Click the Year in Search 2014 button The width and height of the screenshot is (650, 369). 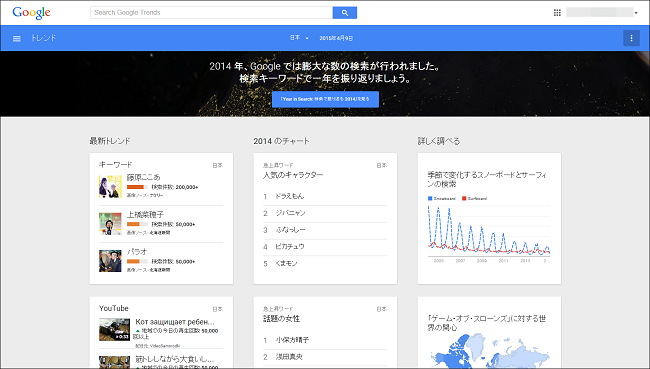325,100
